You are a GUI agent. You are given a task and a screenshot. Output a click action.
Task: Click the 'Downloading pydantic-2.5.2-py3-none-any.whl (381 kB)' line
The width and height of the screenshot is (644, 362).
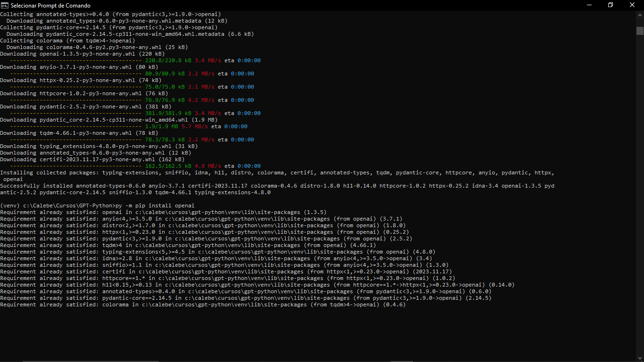[x=86, y=107]
